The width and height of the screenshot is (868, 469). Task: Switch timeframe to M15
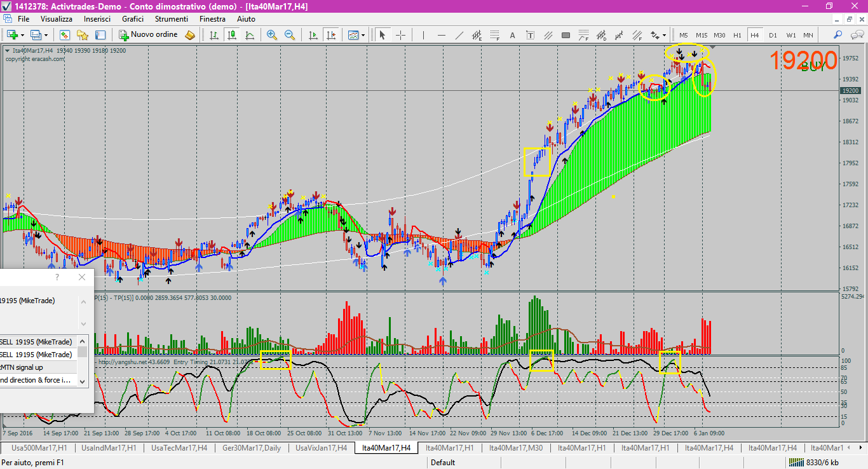pyautogui.click(x=702, y=35)
